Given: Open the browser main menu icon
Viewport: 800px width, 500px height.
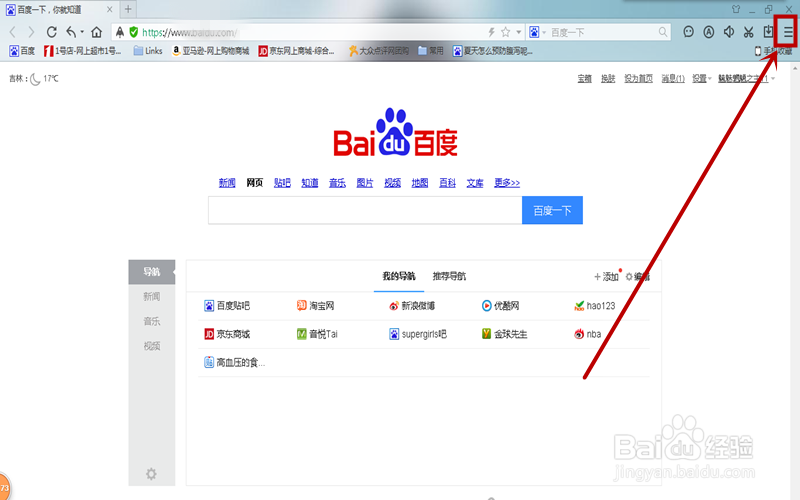Looking at the screenshot, I should (x=788, y=32).
